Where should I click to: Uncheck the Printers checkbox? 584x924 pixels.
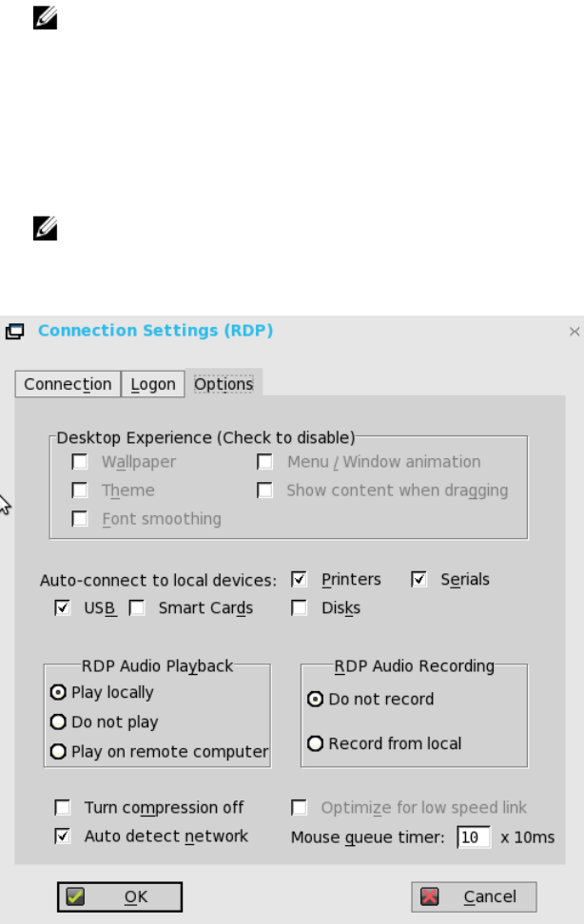(x=300, y=579)
